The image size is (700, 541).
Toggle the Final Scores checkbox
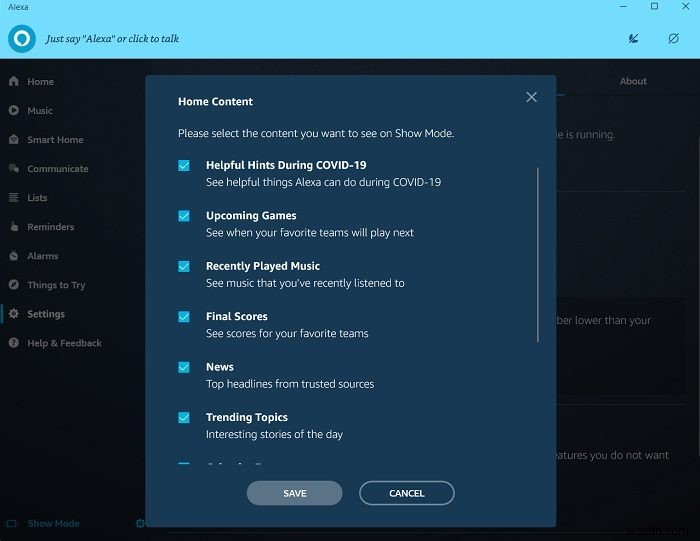pyautogui.click(x=184, y=317)
